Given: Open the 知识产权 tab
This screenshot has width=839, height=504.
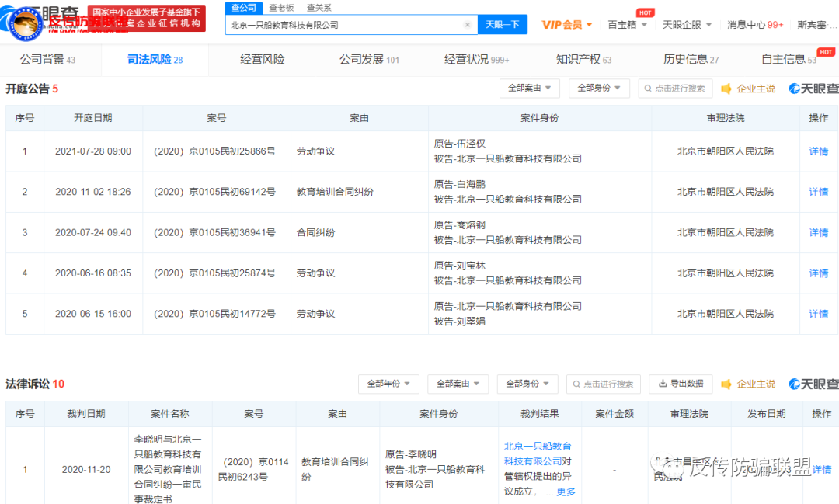Looking at the screenshot, I should coord(576,58).
